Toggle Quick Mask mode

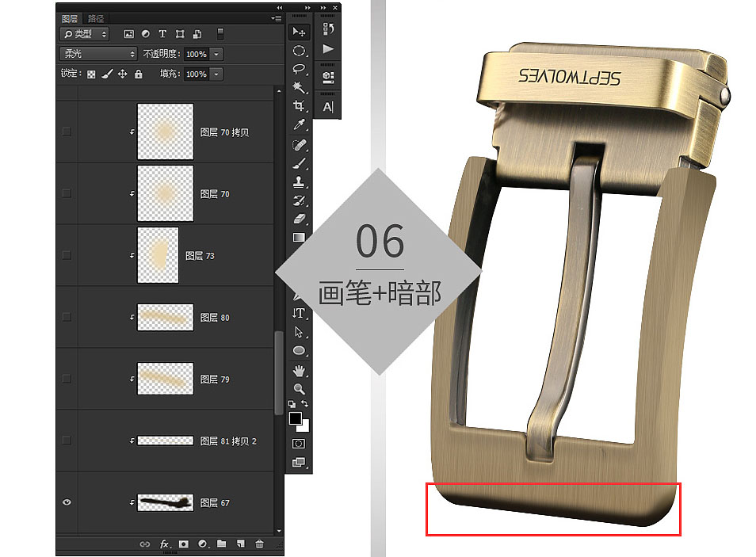[299, 444]
